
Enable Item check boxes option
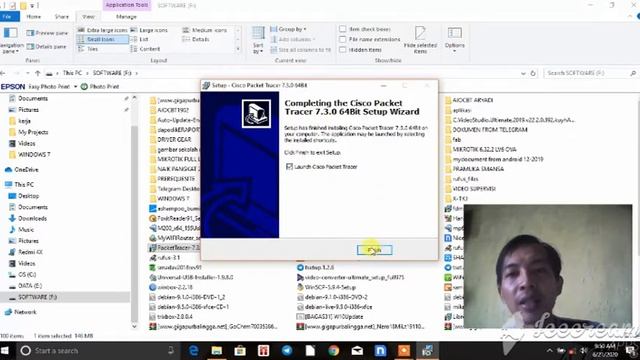click(x=342, y=29)
